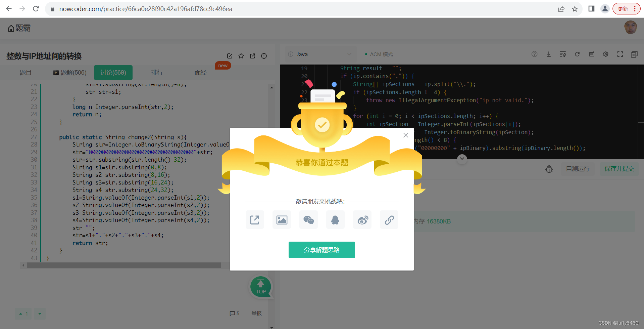Click the format code icon
Viewport: 644px width, 329px height.
pos(563,54)
